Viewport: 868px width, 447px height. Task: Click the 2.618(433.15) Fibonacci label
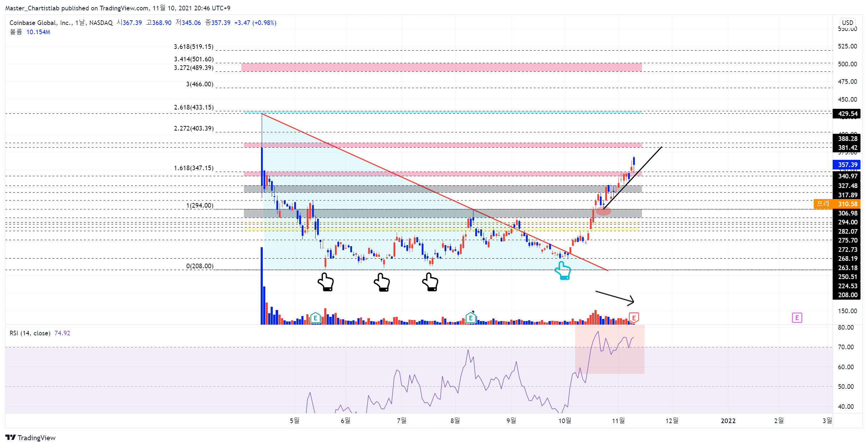(194, 107)
